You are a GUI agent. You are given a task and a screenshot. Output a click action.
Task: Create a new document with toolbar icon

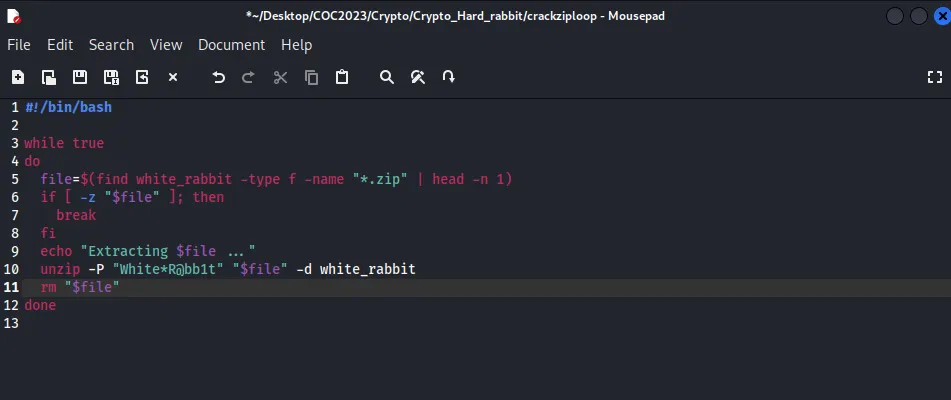pos(18,77)
